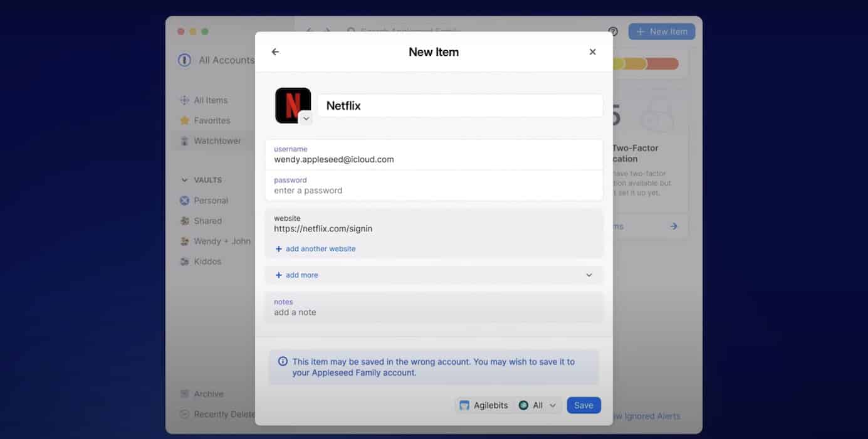This screenshot has height=439, width=868.
Task: Click the right arrow on Watchtower card
Action: (x=673, y=226)
